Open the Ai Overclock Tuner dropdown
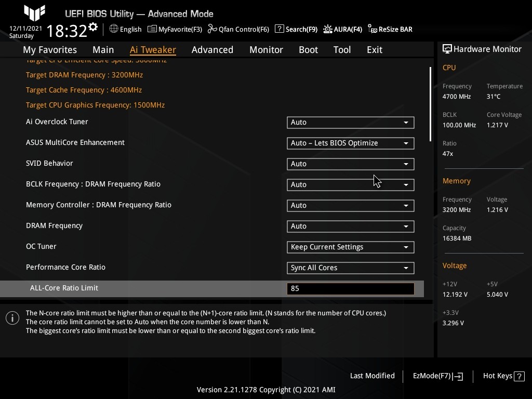Screen dimensions: 532x399 click(350, 123)
